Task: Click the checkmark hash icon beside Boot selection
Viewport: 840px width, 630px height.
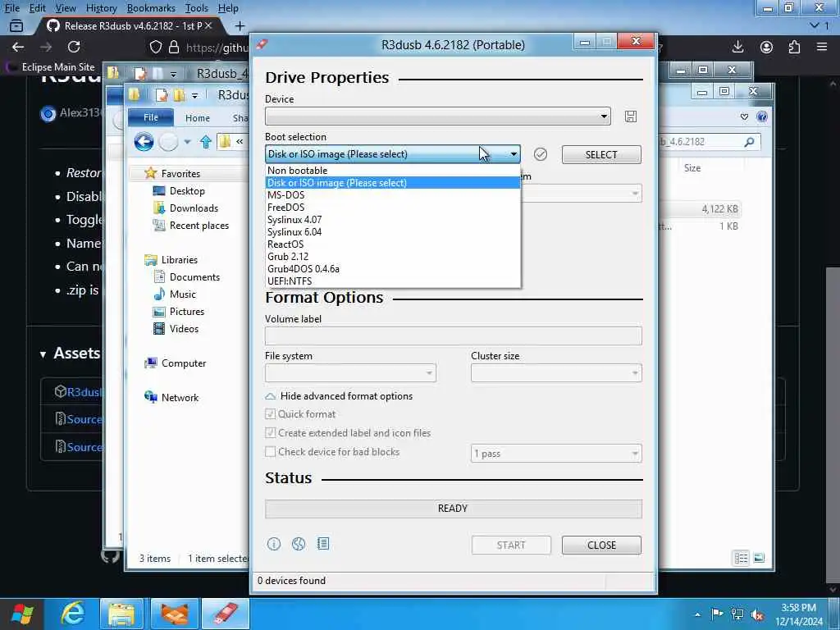Action: (541, 154)
